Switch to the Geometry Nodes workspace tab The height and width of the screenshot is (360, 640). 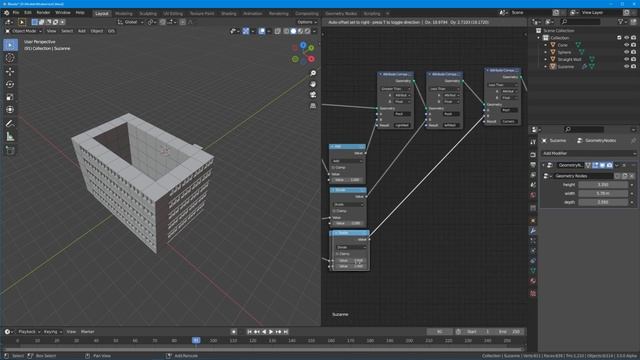click(x=341, y=13)
